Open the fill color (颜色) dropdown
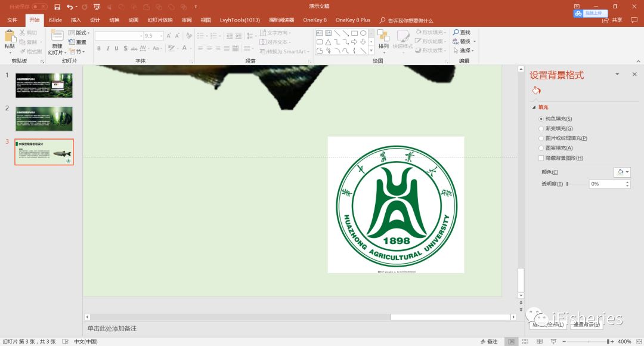644x346 pixels. coord(621,172)
